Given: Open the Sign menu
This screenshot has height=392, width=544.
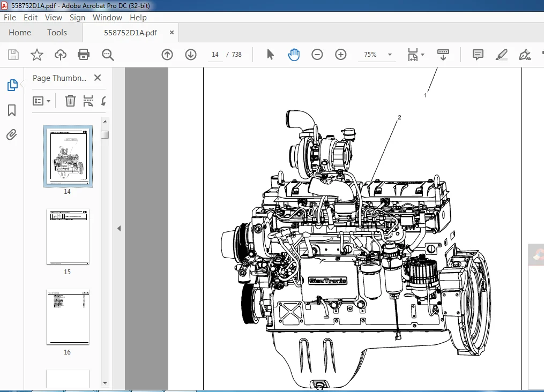Looking at the screenshot, I should coord(77,17).
